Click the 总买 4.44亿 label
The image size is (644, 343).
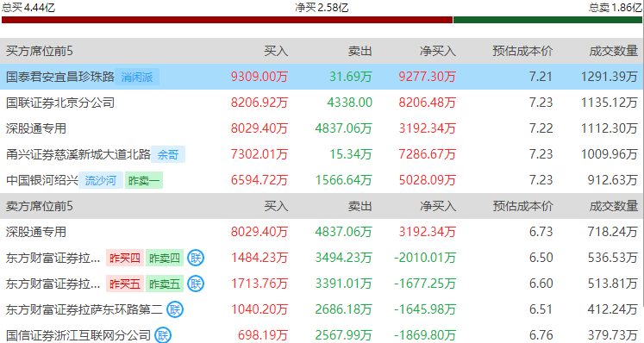click(28, 8)
